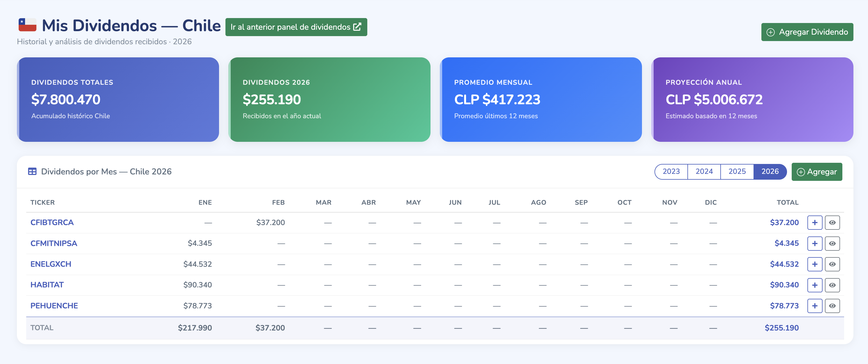Open the HABITAT ticker link
This screenshot has height=364, width=868.
[x=47, y=285]
